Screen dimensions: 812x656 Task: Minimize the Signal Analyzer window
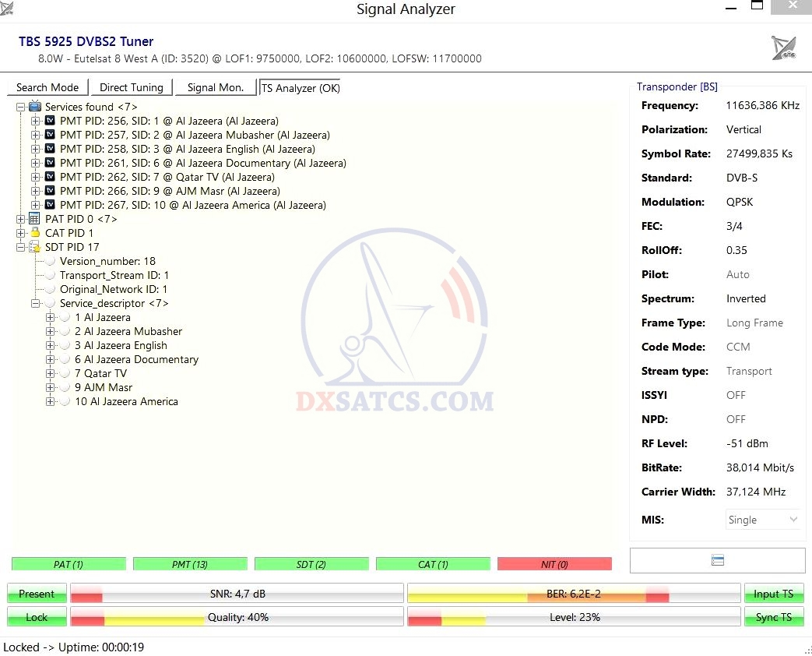point(731,9)
